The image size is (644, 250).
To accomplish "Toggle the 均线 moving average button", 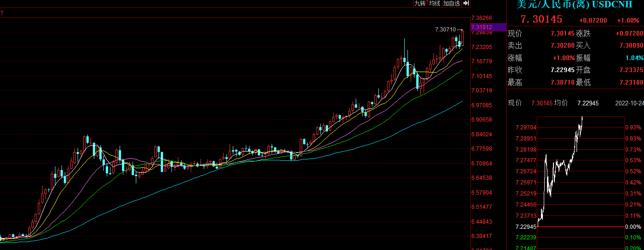I will 434,3.
